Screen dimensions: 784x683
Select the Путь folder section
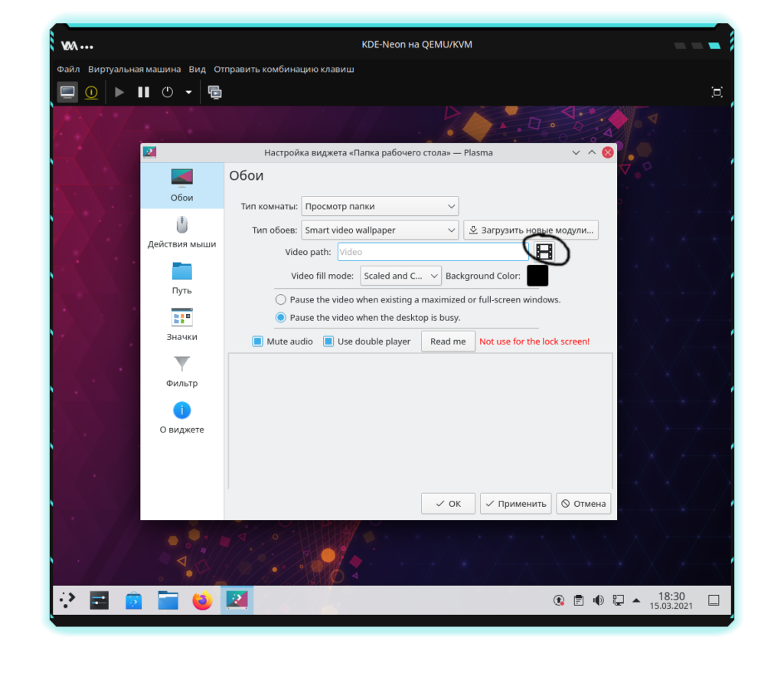pyautogui.click(x=181, y=278)
